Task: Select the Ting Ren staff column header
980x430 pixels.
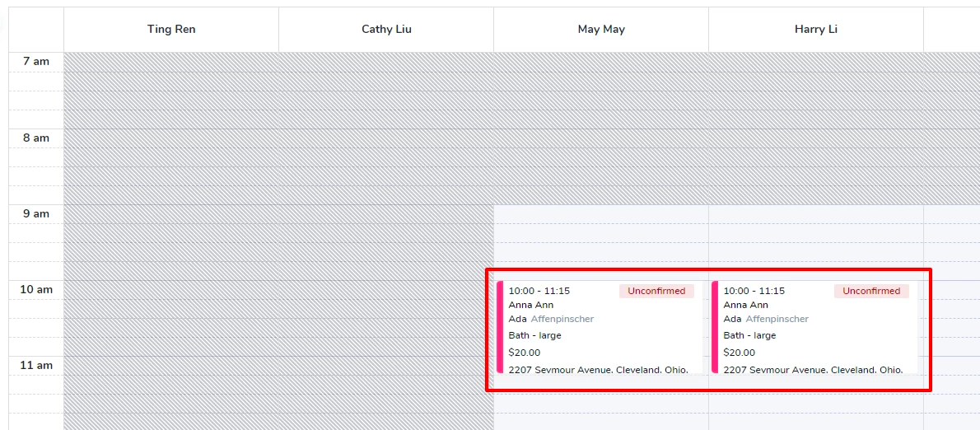Action: [171, 30]
